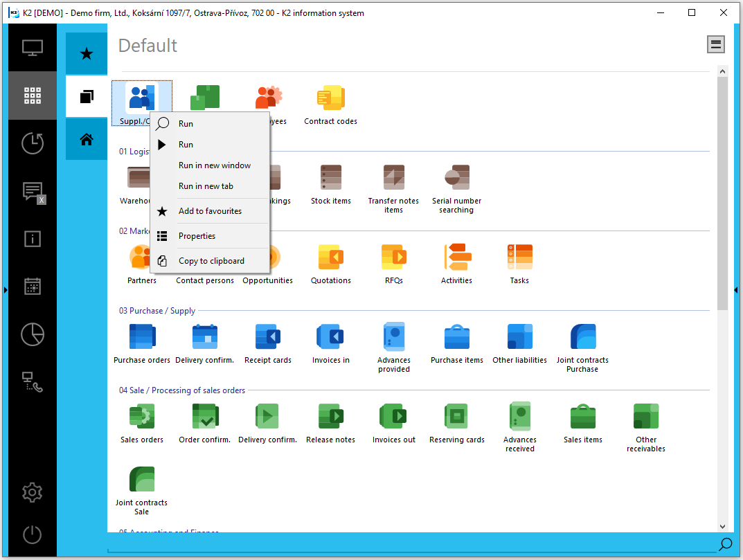This screenshot has height=560, width=743.
Task: Open the Advances received module
Action: 520,427
